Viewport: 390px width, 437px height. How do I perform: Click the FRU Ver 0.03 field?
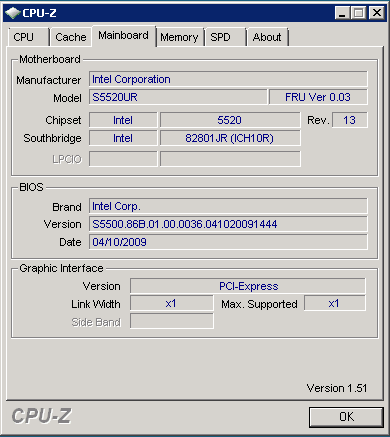point(318,97)
